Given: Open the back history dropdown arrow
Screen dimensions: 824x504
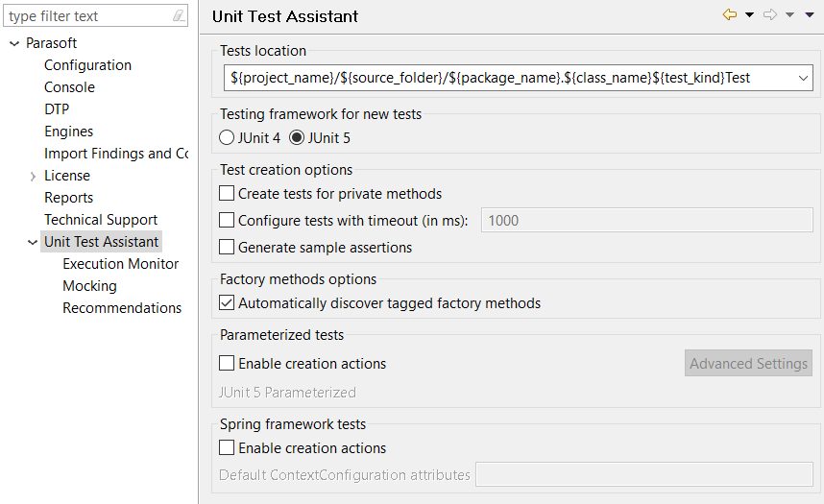Looking at the screenshot, I should coord(750,14).
